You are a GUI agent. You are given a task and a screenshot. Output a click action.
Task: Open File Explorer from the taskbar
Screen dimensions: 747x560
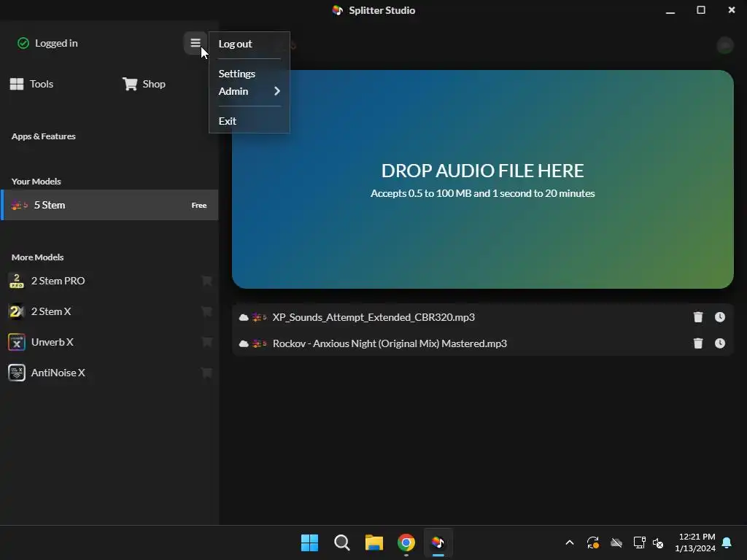tap(374, 542)
